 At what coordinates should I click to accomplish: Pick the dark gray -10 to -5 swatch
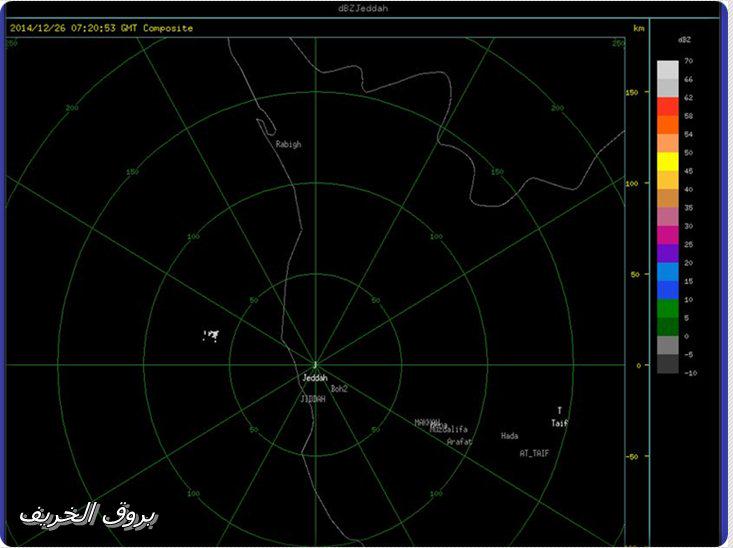click(x=668, y=364)
